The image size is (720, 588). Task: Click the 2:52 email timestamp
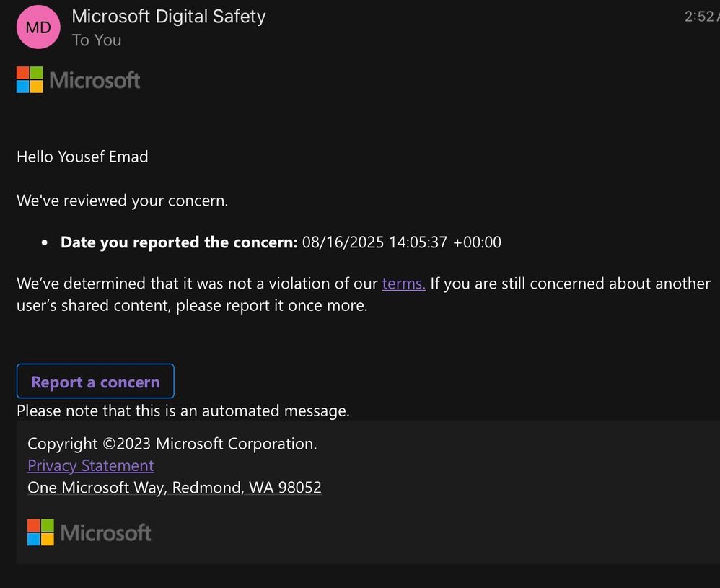[702, 17]
